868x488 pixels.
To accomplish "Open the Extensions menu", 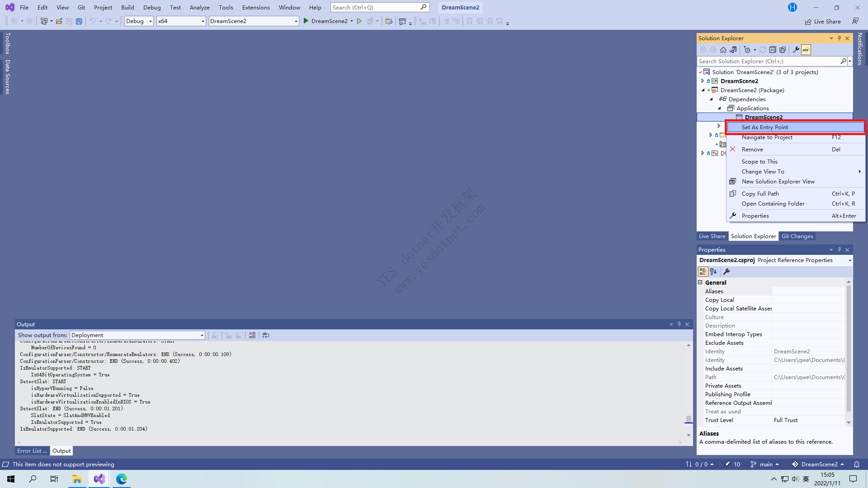I will (x=256, y=7).
